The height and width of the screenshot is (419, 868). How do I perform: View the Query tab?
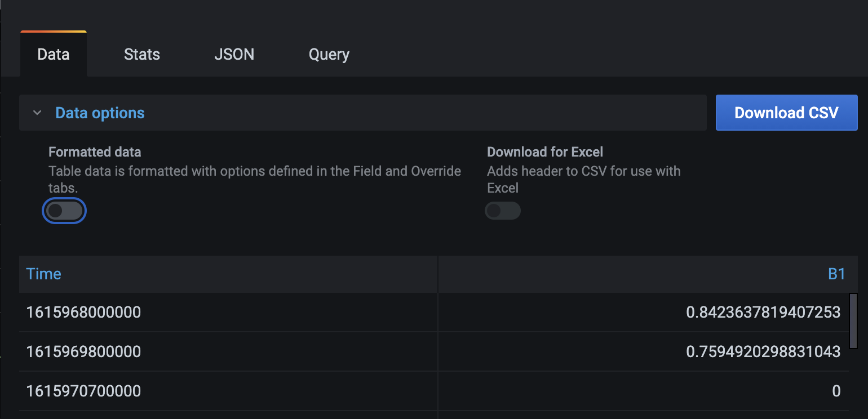point(329,54)
